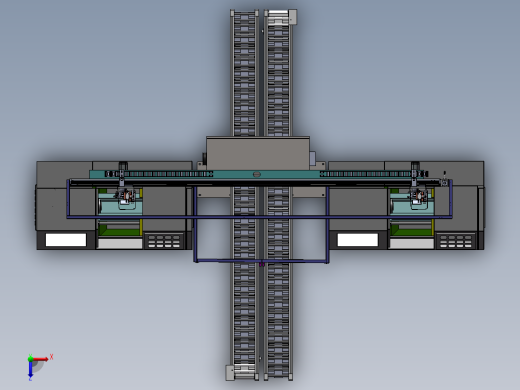Click the red X axis arrow of the triad
The image size is (520, 390).
pyautogui.click(x=41, y=359)
